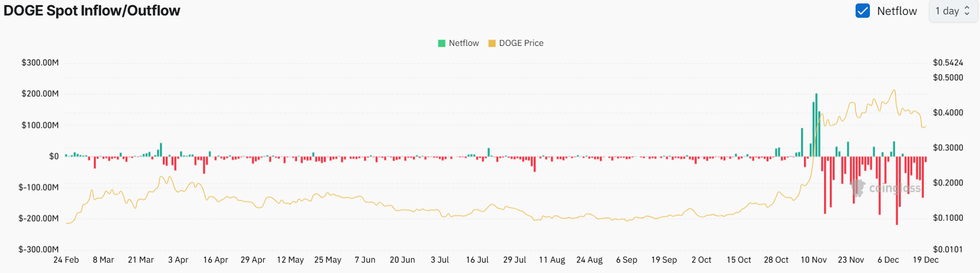Click the $0.5000 right axis price label

pos(948,77)
